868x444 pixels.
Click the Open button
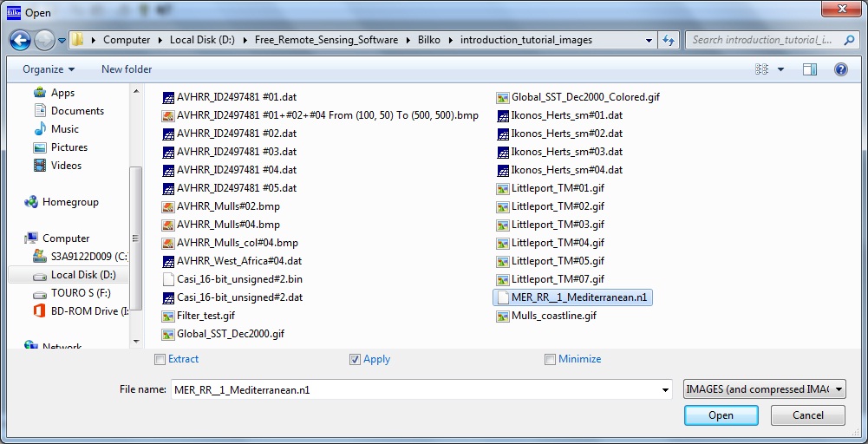coord(721,415)
